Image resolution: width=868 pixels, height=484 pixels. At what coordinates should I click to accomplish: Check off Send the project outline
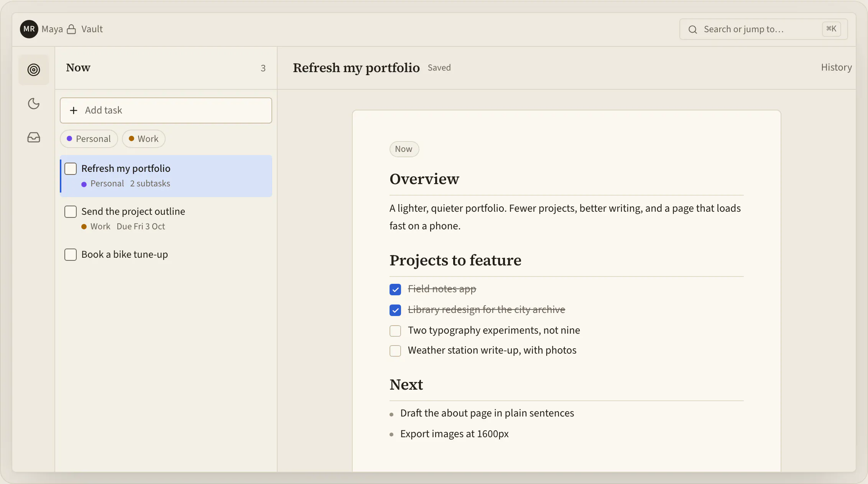pyautogui.click(x=71, y=212)
